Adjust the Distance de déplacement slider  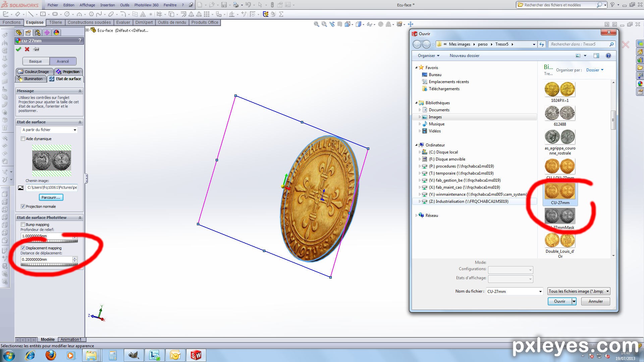49,264
